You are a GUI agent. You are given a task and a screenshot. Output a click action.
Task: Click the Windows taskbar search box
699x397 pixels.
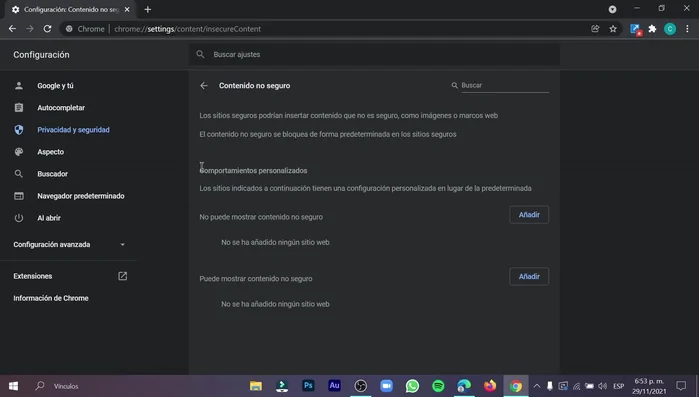pos(66,386)
